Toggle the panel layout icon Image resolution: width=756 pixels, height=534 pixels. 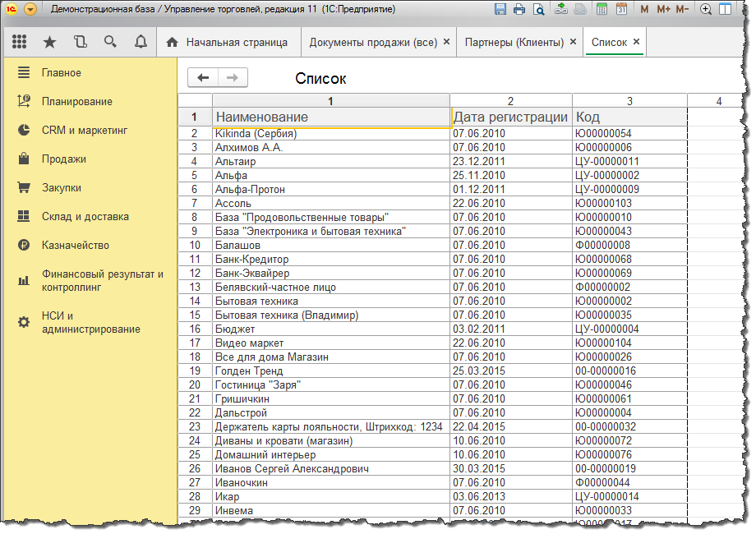(x=725, y=9)
